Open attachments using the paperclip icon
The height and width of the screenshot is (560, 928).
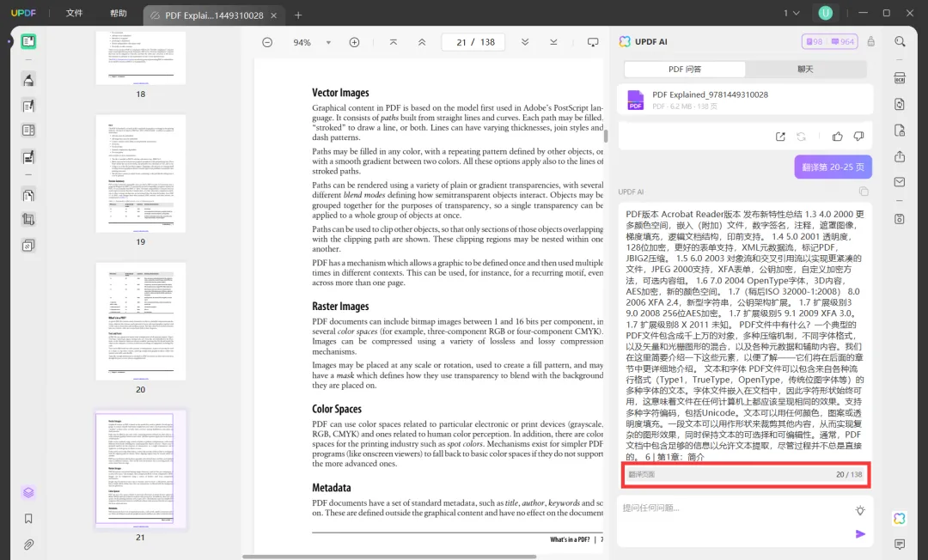point(28,543)
